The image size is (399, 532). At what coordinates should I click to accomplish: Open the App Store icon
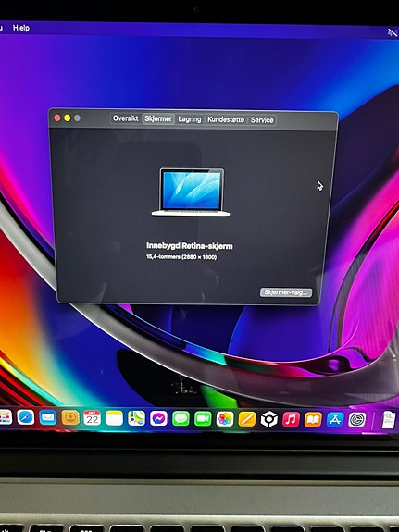pyautogui.click(x=335, y=420)
